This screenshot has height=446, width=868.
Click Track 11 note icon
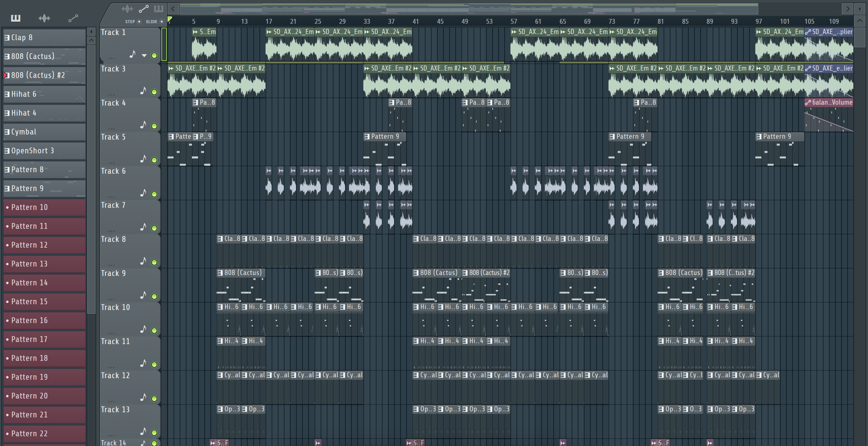(143, 363)
